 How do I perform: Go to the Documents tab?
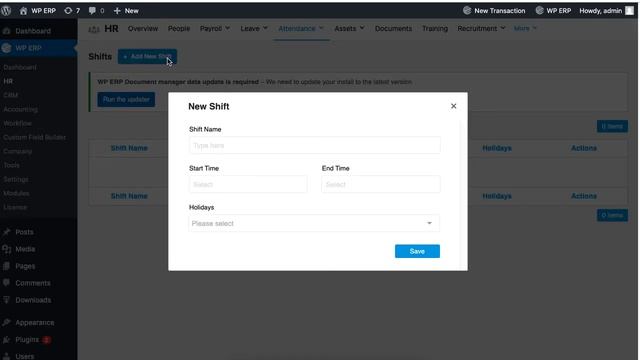(393, 29)
